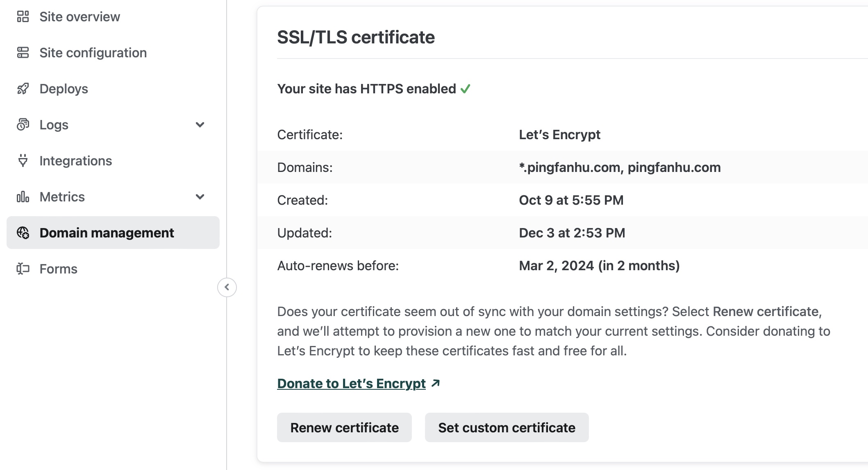Click the Domain management globe icon
Image resolution: width=868 pixels, height=470 pixels.
point(23,233)
